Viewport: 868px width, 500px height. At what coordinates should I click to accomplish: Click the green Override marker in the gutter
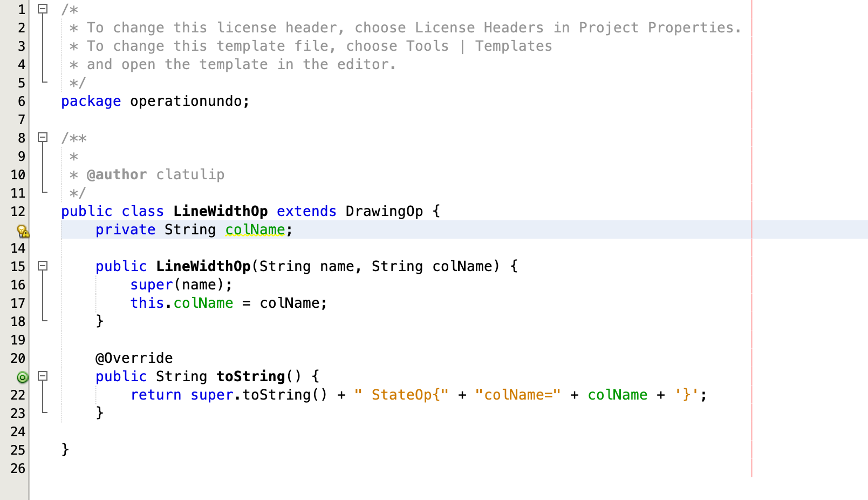coord(22,377)
